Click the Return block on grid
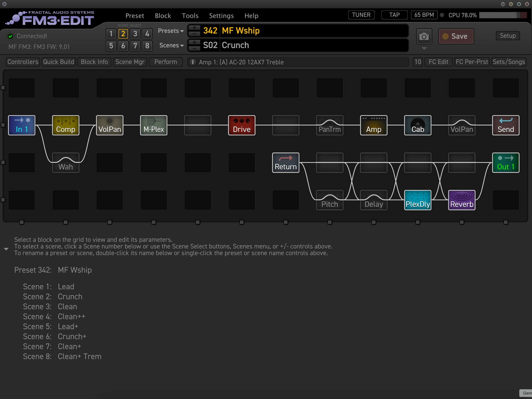 coord(286,163)
